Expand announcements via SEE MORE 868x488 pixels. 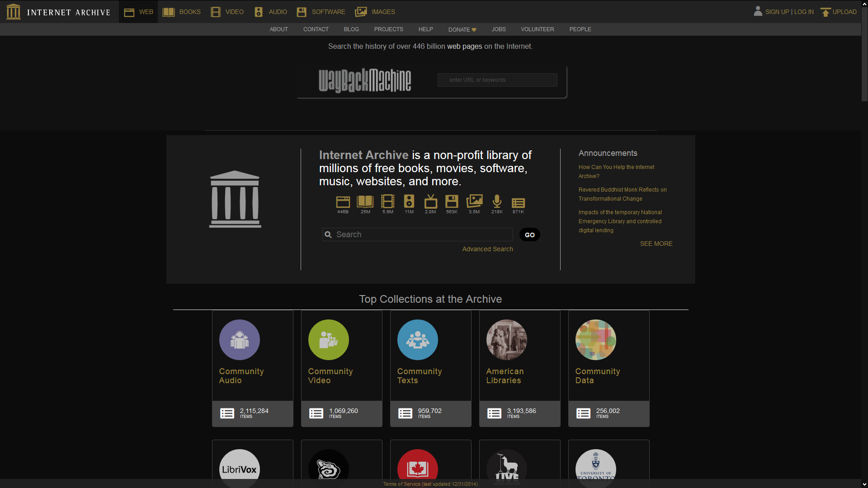tap(656, 244)
